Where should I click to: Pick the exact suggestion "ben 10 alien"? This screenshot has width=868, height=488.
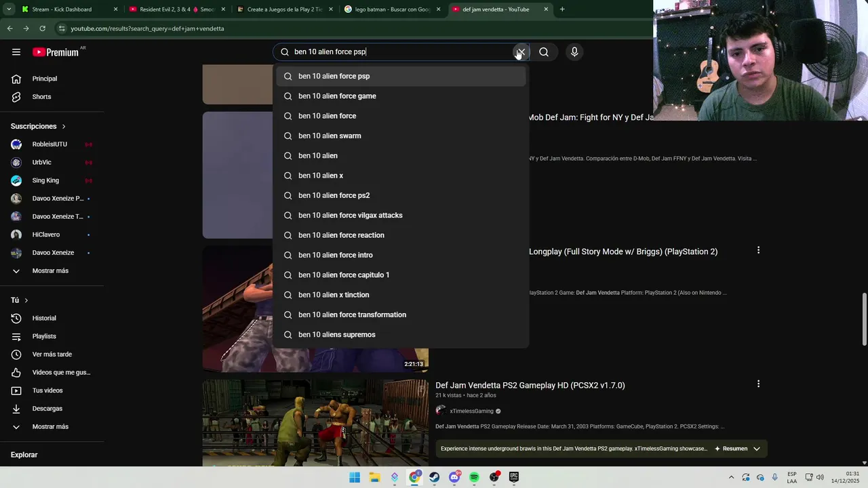click(401, 156)
